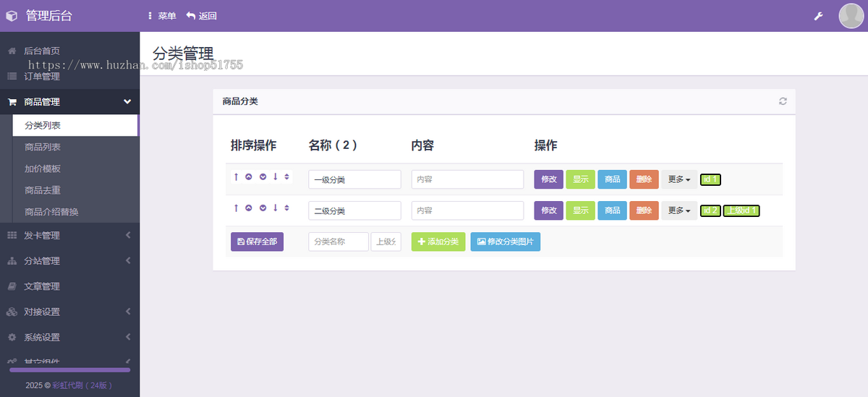The height and width of the screenshot is (397, 868).
Task: Go to 后台首页 in sidebar
Action: (x=69, y=51)
